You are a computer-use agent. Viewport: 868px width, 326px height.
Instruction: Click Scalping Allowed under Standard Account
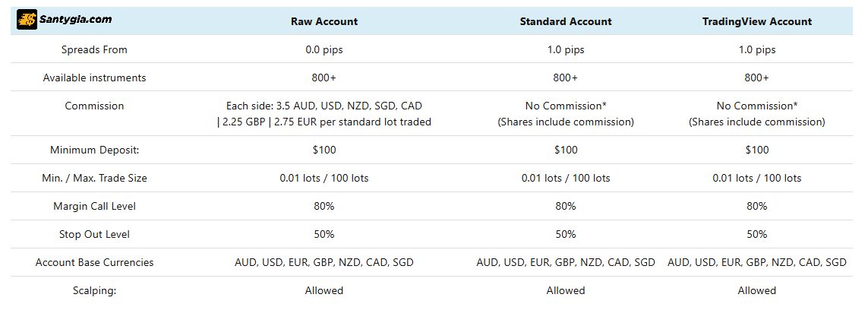click(566, 290)
